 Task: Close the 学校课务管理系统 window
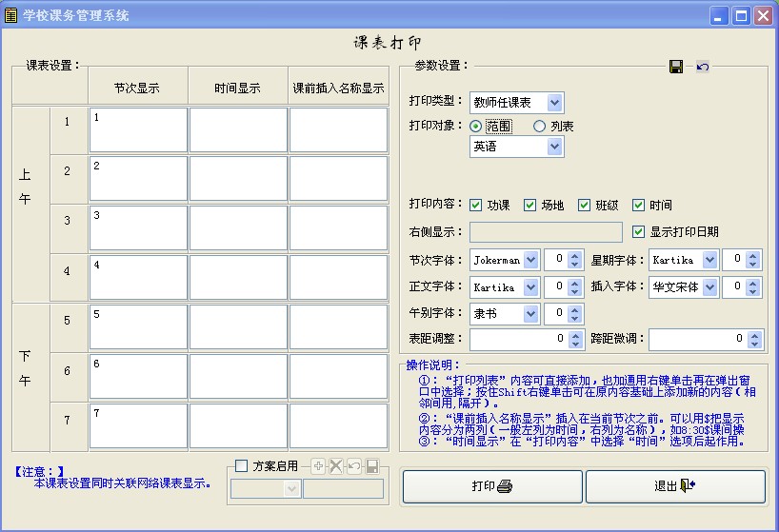(763, 16)
